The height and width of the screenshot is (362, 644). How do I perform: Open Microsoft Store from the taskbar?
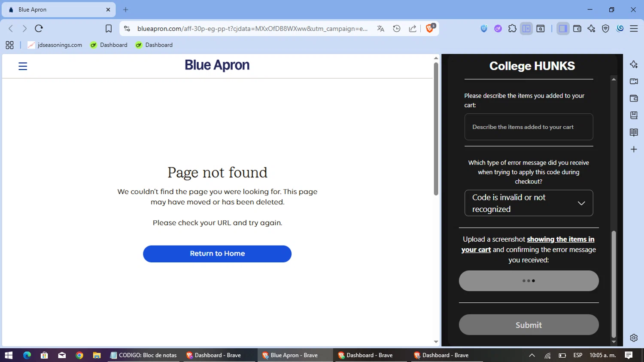click(44, 355)
